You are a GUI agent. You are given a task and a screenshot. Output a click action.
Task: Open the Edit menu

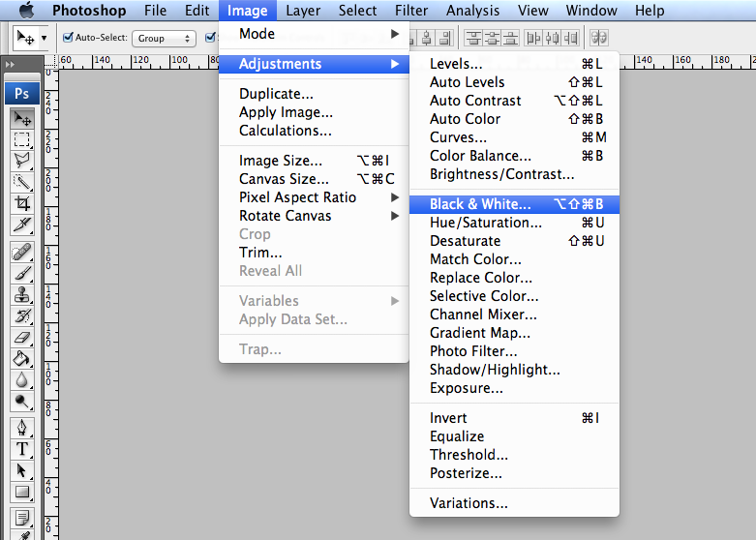tap(197, 10)
